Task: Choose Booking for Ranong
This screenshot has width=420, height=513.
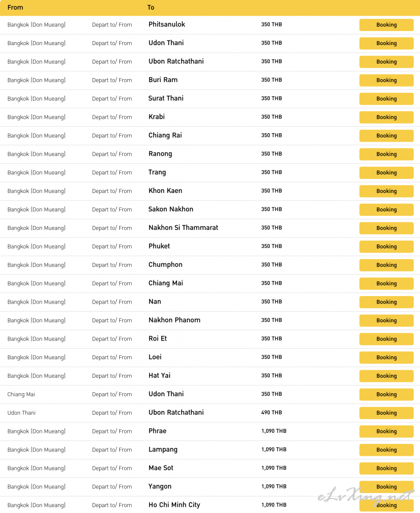Action: coord(386,154)
